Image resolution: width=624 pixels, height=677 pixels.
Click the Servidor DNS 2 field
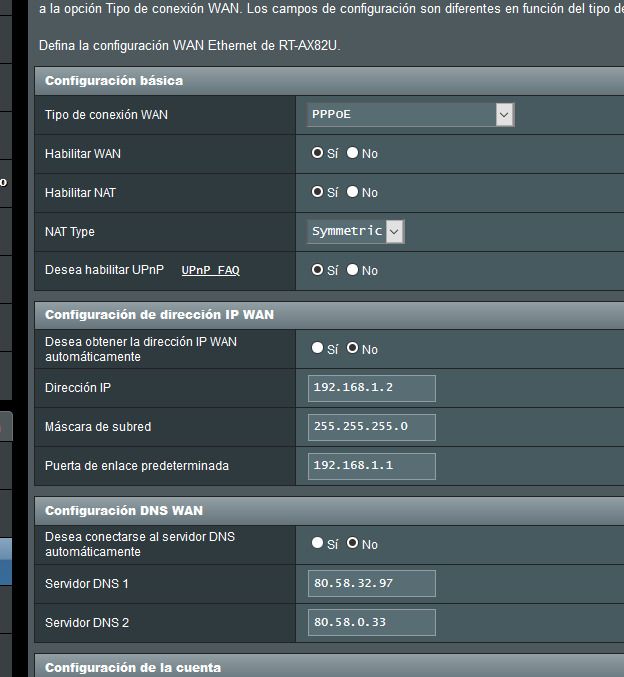tap(372, 622)
